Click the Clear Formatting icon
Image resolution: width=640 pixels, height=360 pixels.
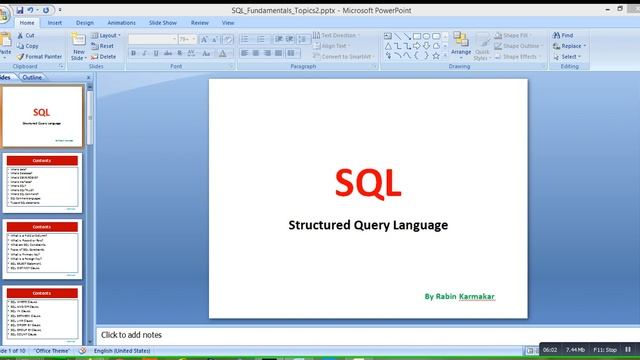pyautogui.click(x=228, y=39)
